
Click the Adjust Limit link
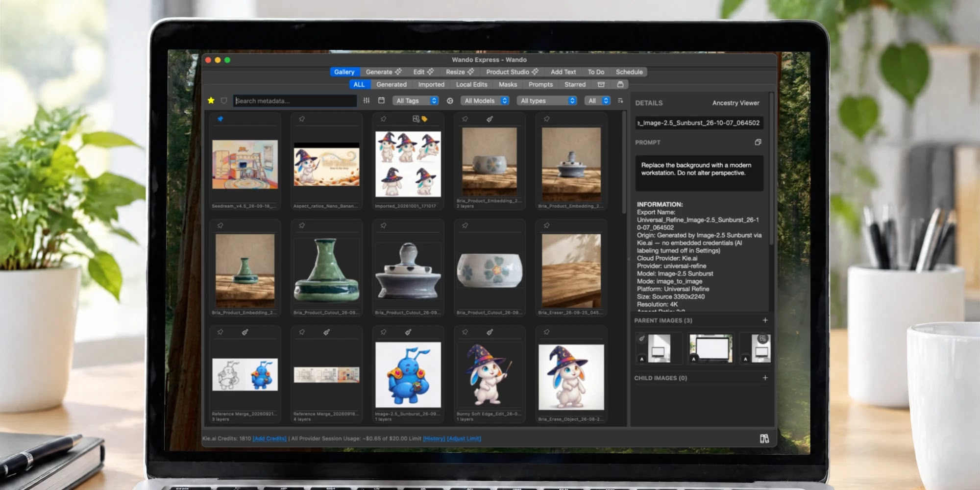pyautogui.click(x=464, y=439)
